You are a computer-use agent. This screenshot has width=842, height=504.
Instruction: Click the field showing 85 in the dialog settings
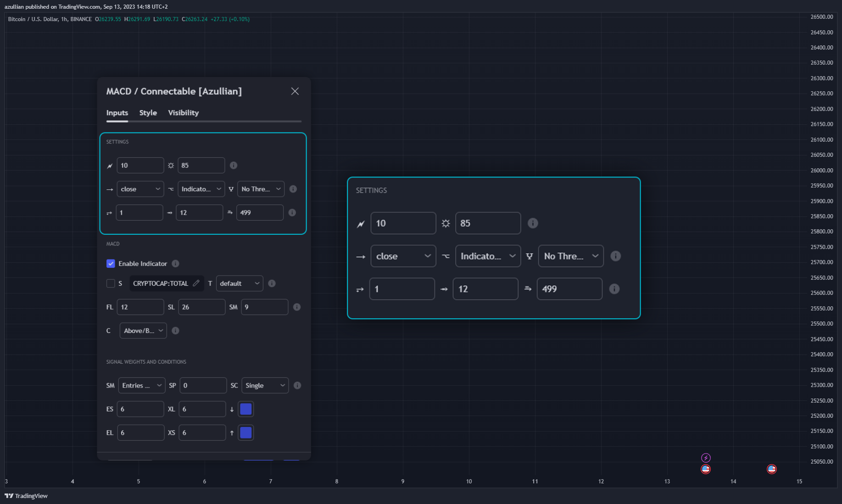(x=201, y=166)
